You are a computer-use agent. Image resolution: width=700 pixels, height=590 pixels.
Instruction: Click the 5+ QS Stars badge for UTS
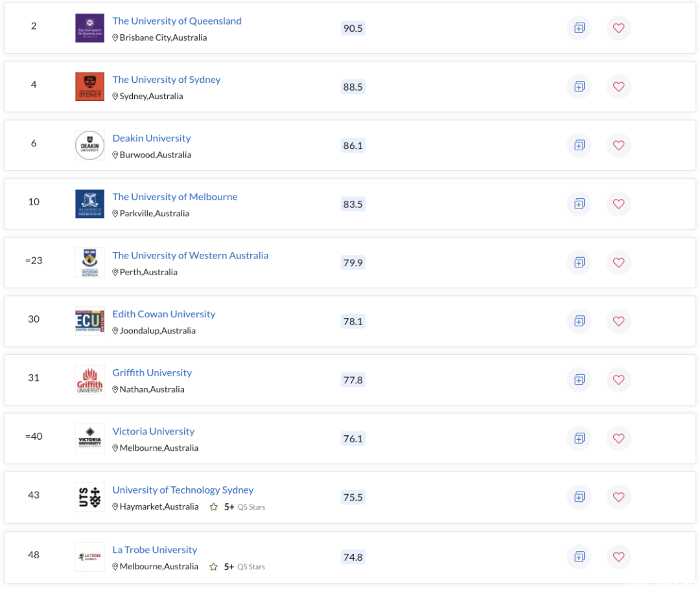[237, 507]
